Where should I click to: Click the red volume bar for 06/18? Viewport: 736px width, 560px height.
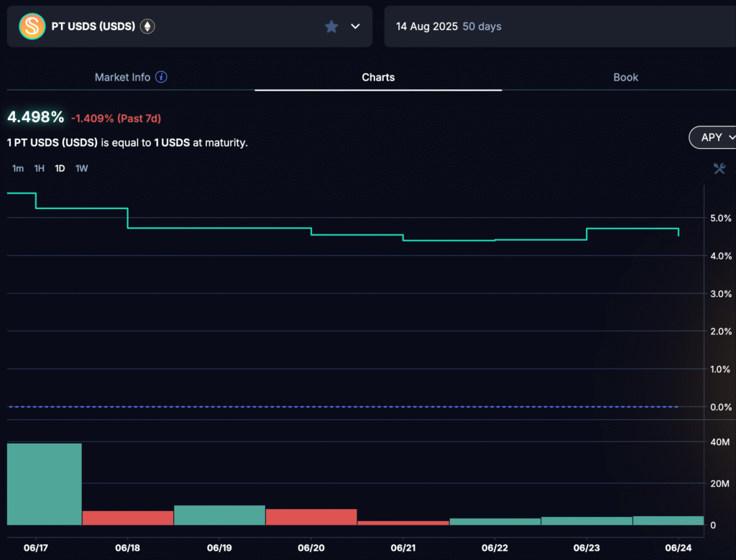click(x=128, y=518)
